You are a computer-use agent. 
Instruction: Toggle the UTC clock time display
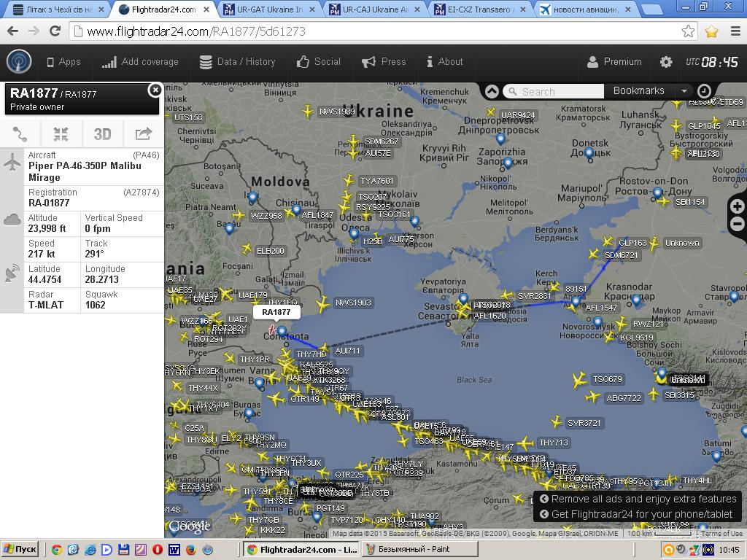(713, 62)
